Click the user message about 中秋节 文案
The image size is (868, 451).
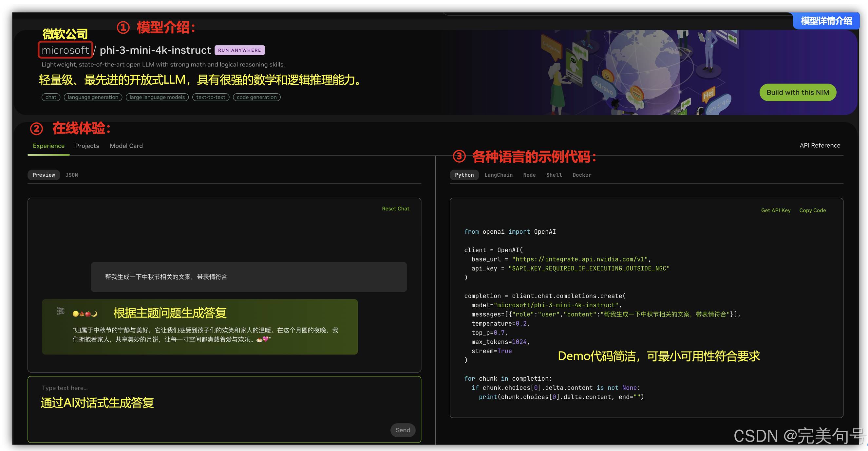(x=249, y=277)
